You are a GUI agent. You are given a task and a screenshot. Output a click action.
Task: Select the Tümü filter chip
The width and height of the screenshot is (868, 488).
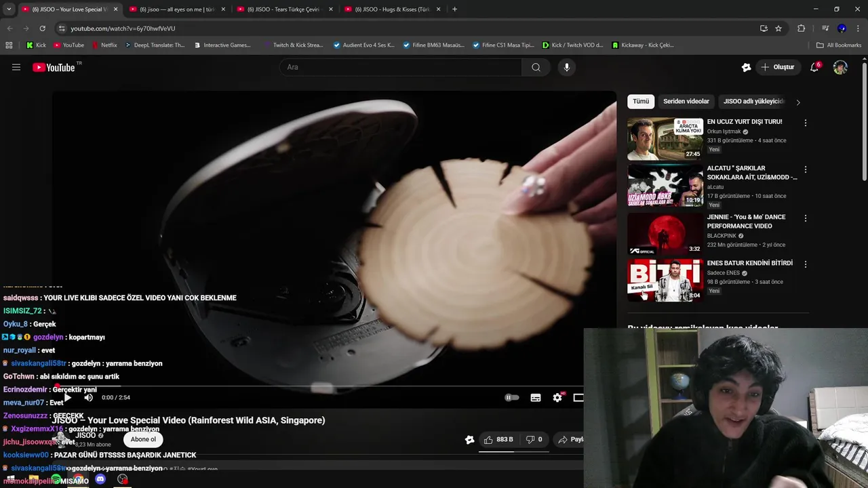[641, 102]
